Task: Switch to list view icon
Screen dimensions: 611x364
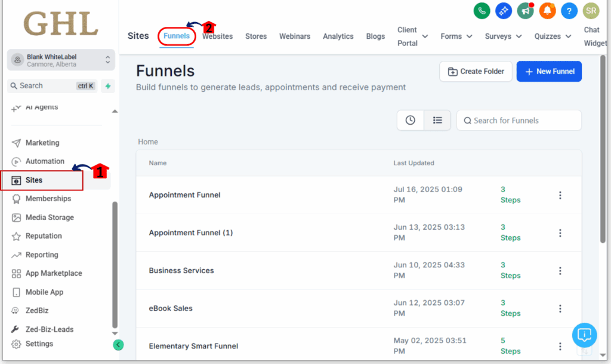Action: pos(437,120)
